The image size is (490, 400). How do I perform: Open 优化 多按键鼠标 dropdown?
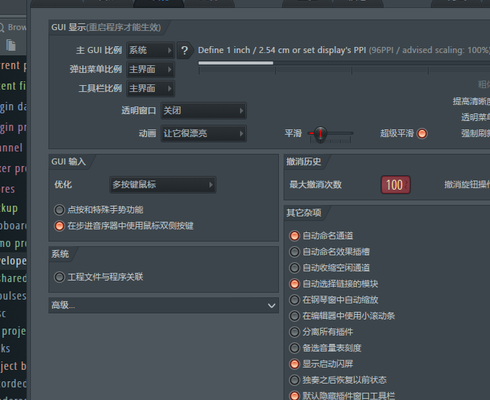163,185
